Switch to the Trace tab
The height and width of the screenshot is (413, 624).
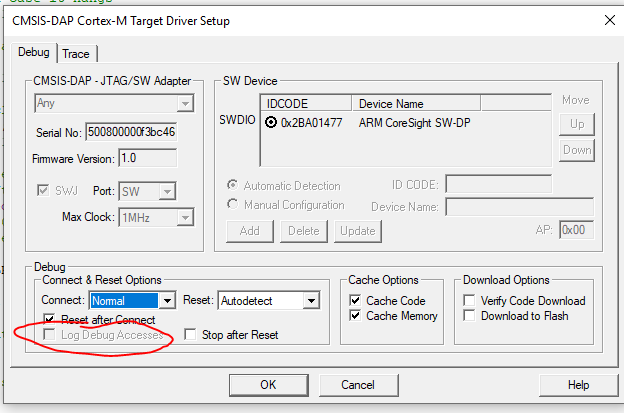78,54
